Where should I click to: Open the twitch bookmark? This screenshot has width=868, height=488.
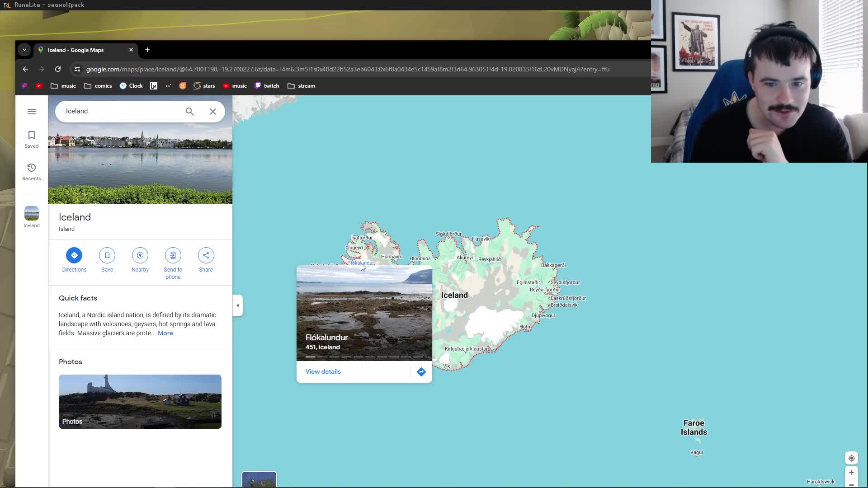pyautogui.click(x=267, y=86)
